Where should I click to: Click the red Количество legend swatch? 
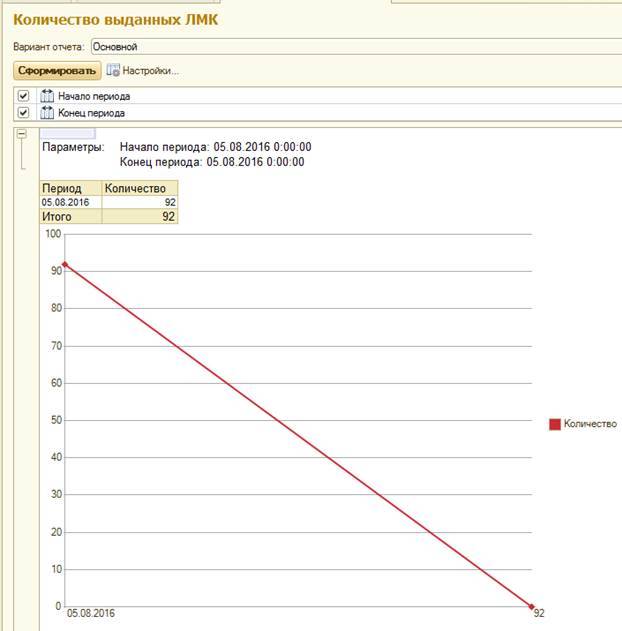pyautogui.click(x=554, y=424)
